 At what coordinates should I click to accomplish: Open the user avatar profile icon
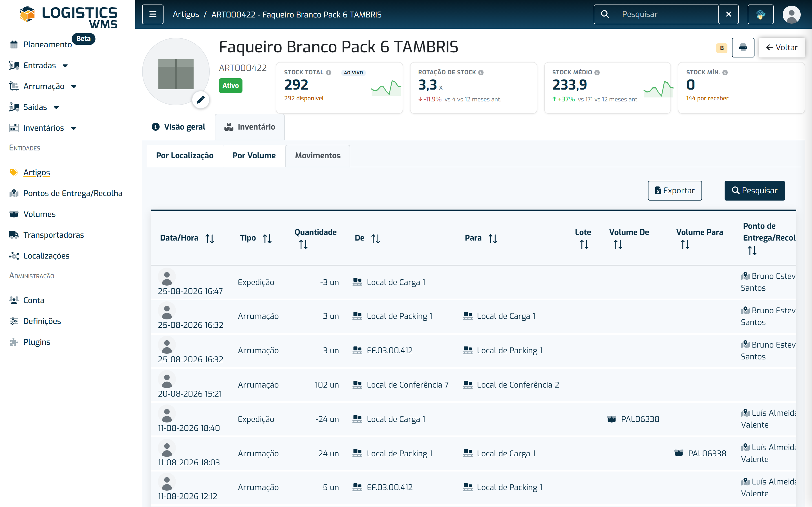click(791, 14)
